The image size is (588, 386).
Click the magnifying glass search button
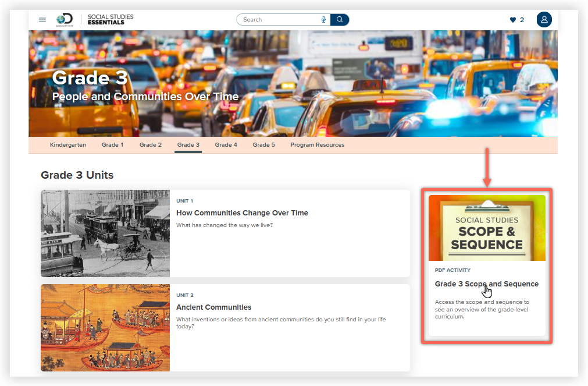point(340,20)
